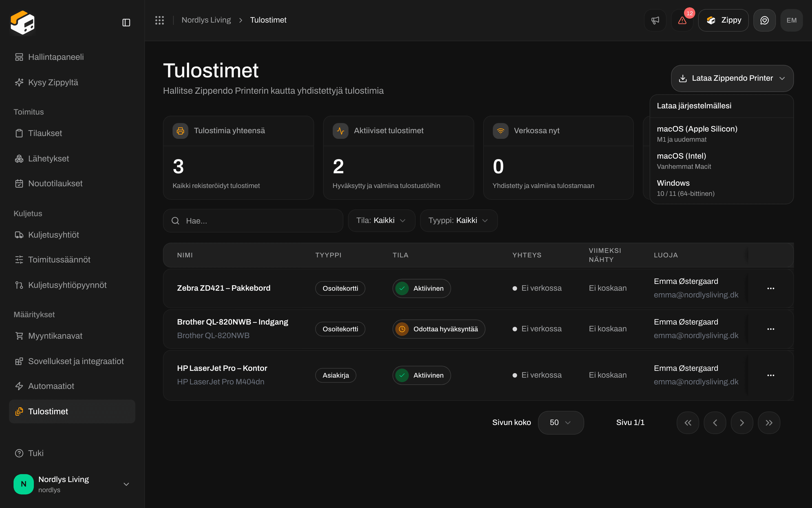Sort by the NIMI column header

coord(185,255)
